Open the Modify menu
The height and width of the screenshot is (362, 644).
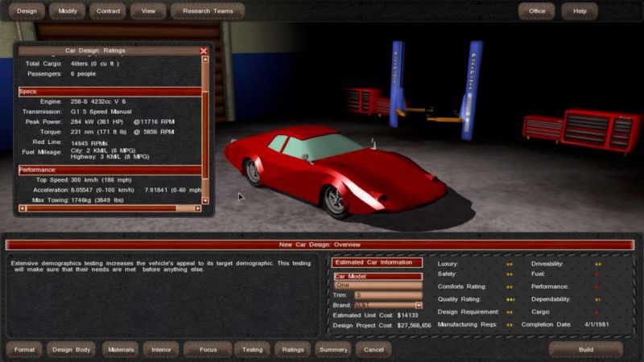[68, 11]
